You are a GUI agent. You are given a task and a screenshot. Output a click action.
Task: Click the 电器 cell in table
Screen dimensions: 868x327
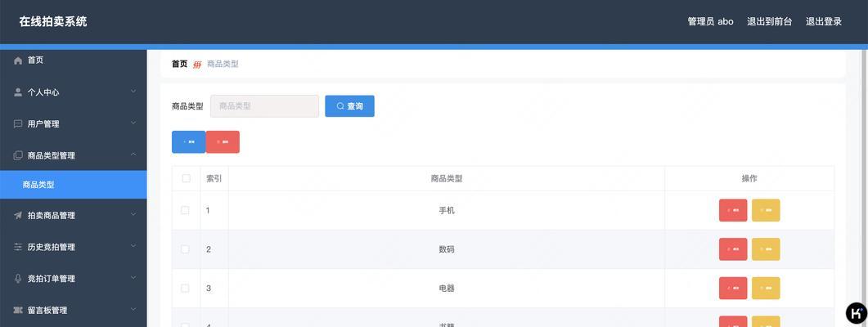(x=447, y=289)
